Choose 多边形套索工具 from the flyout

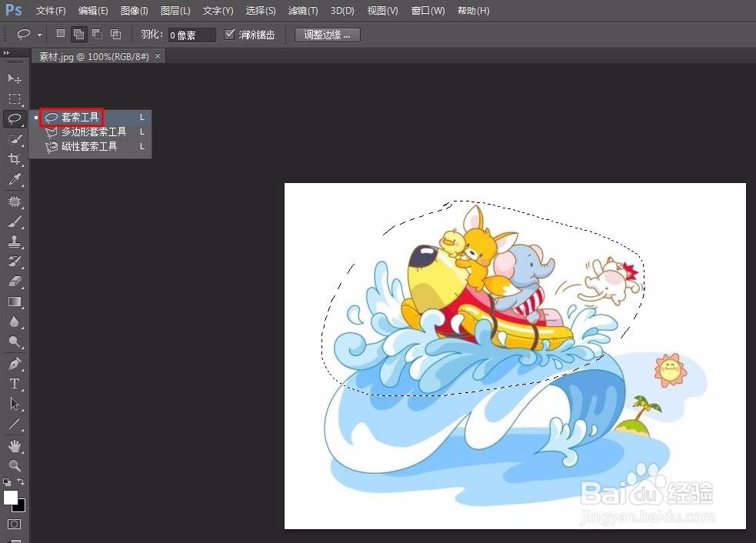[90, 132]
